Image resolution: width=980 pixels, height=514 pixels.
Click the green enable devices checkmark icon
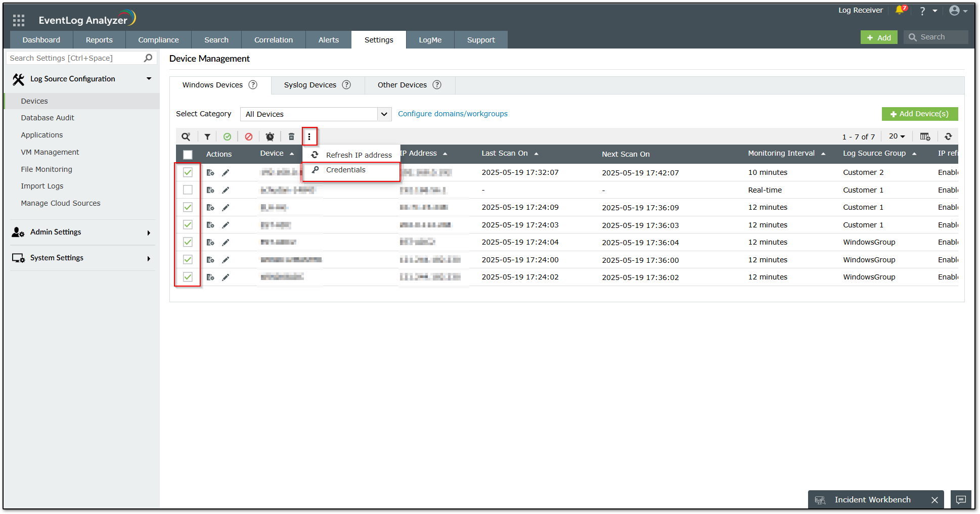click(x=227, y=136)
